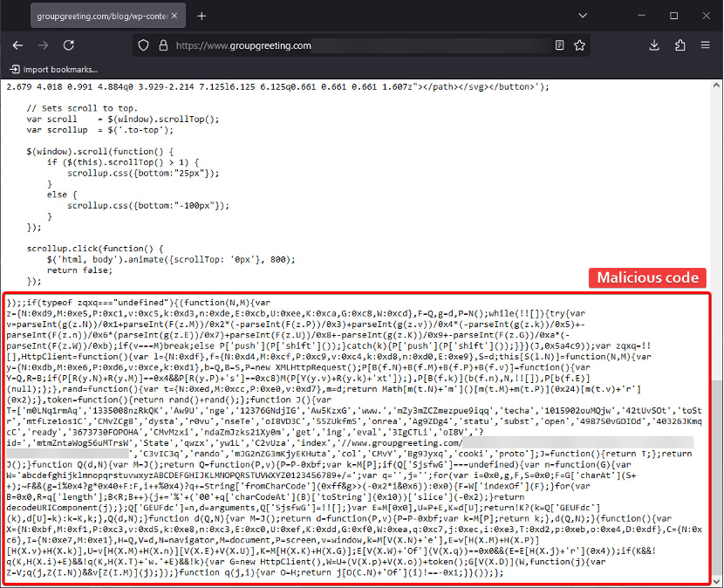
Task: Open the extensions menu
Action: pos(680,45)
